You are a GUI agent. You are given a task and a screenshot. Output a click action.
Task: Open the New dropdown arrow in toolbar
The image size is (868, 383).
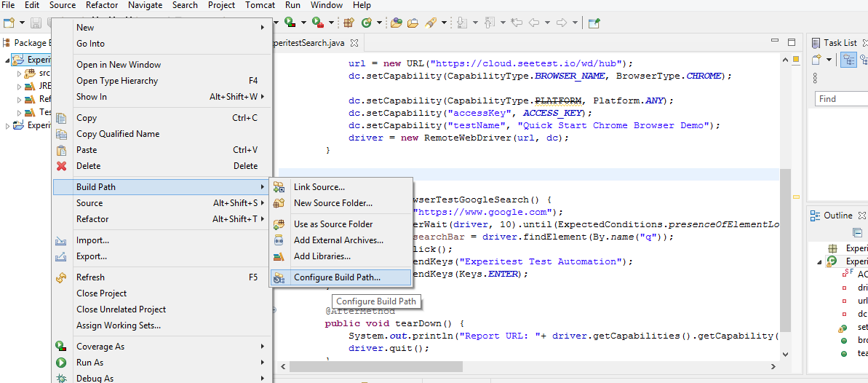[x=22, y=23]
